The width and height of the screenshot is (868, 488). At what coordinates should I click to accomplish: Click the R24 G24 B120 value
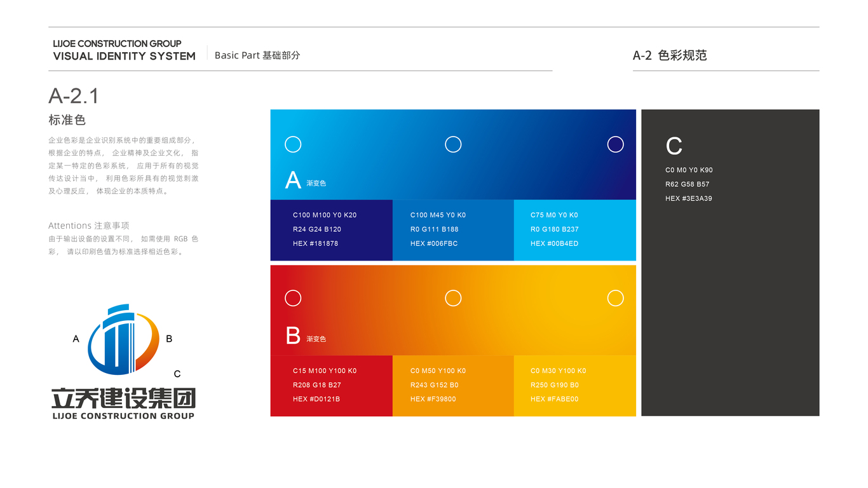[317, 229]
